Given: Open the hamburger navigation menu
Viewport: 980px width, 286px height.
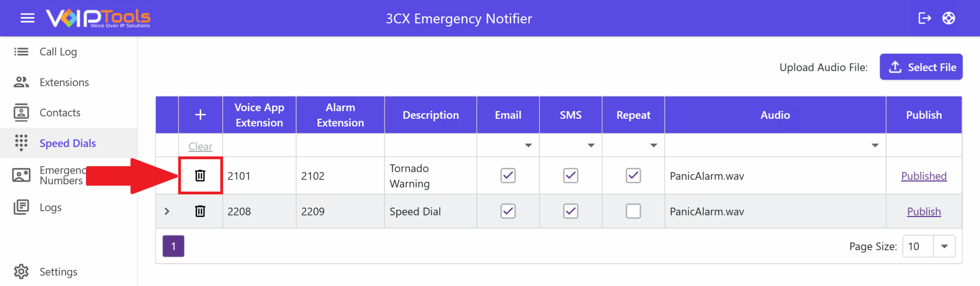Looking at the screenshot, I should [x=27, y=18].
